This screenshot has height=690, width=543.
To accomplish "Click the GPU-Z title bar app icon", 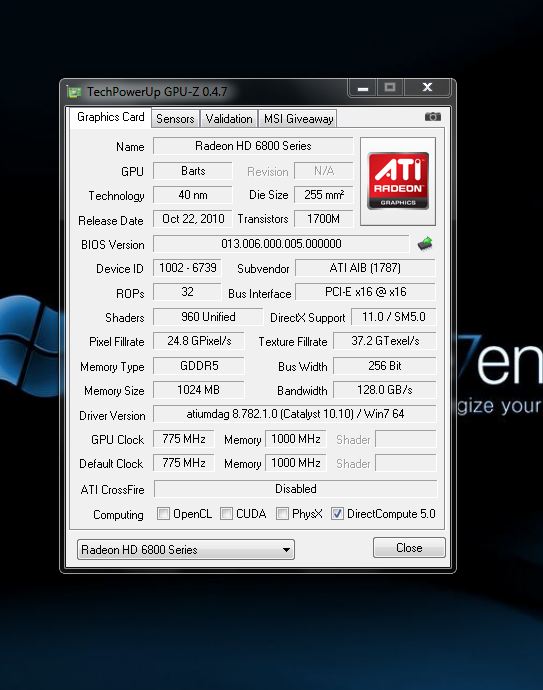I will [74, 92].
